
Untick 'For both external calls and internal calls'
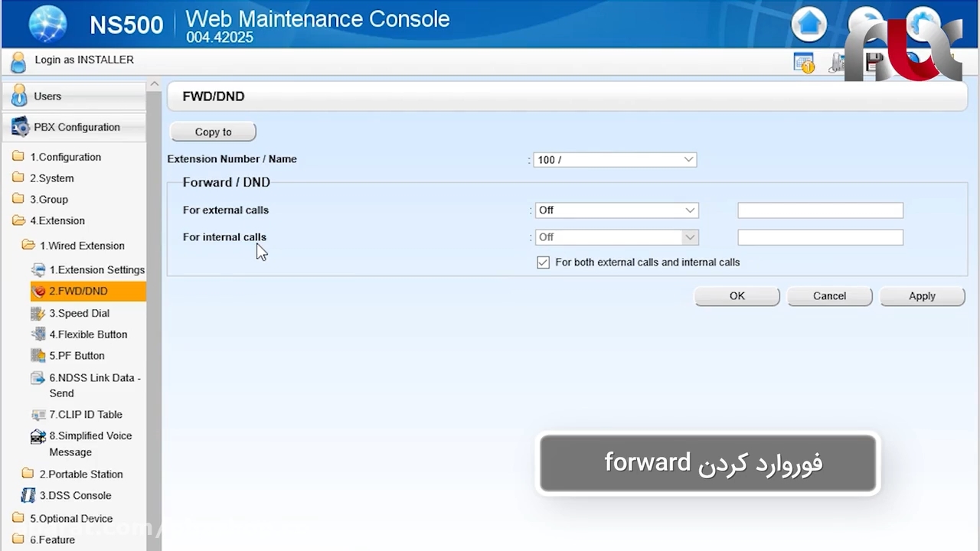point(544,262)
